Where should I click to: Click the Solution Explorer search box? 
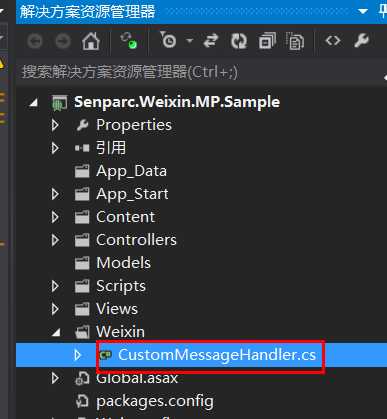click(x=200, y=72)
